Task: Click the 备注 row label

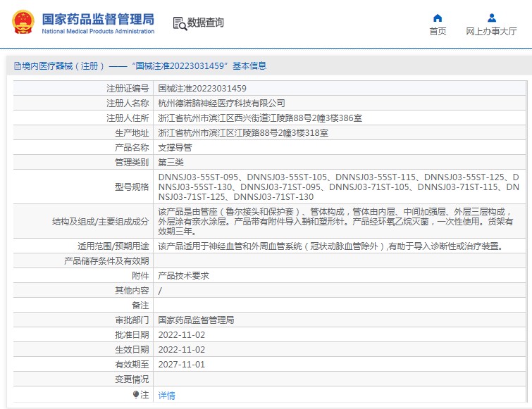Action: (x=140, y=306)
